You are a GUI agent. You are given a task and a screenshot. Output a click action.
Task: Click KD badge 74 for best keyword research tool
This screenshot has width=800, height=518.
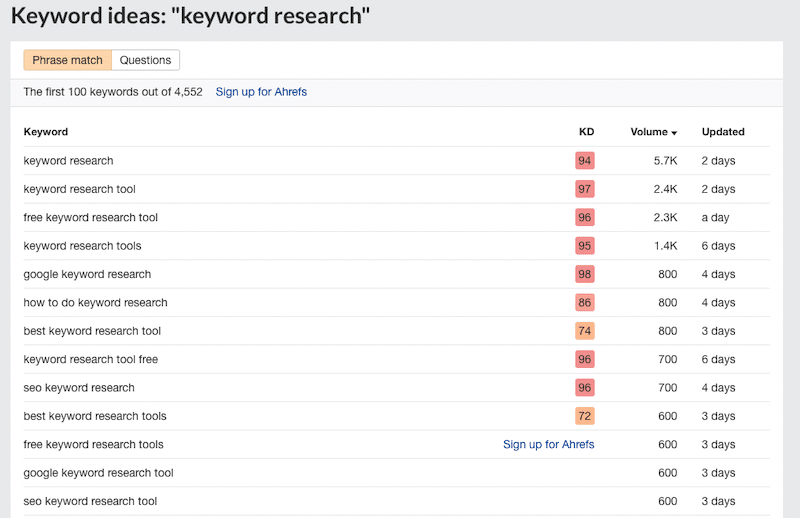point(585,331)
